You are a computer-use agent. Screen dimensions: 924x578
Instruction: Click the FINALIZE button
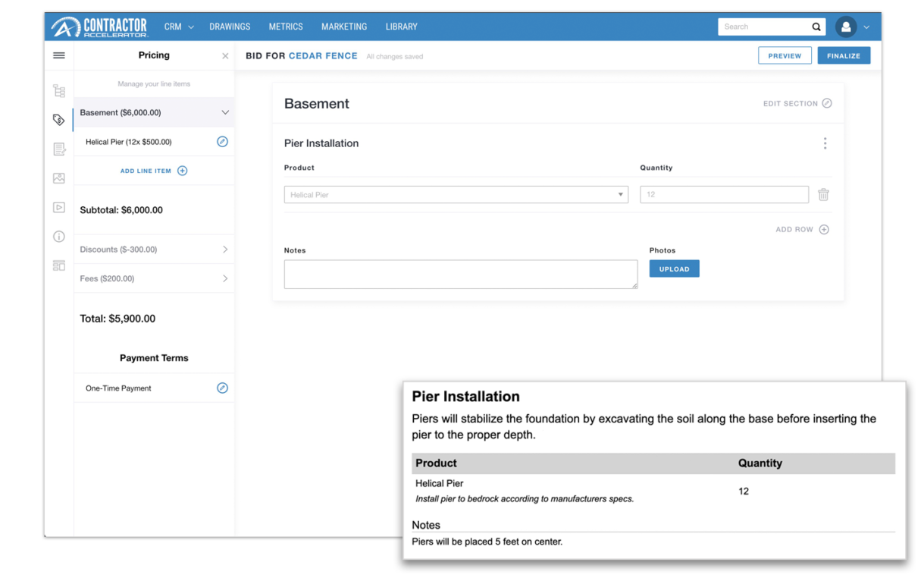point(844,55)
